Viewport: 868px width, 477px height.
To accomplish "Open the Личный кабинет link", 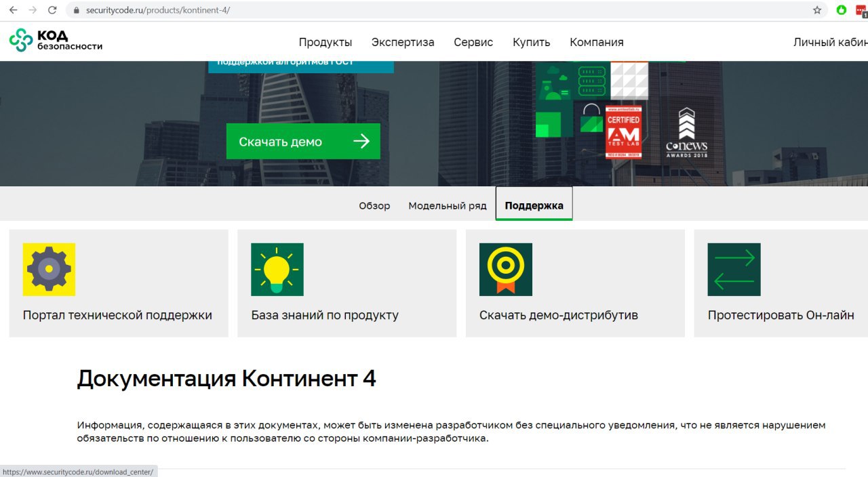I will (831, 42).
